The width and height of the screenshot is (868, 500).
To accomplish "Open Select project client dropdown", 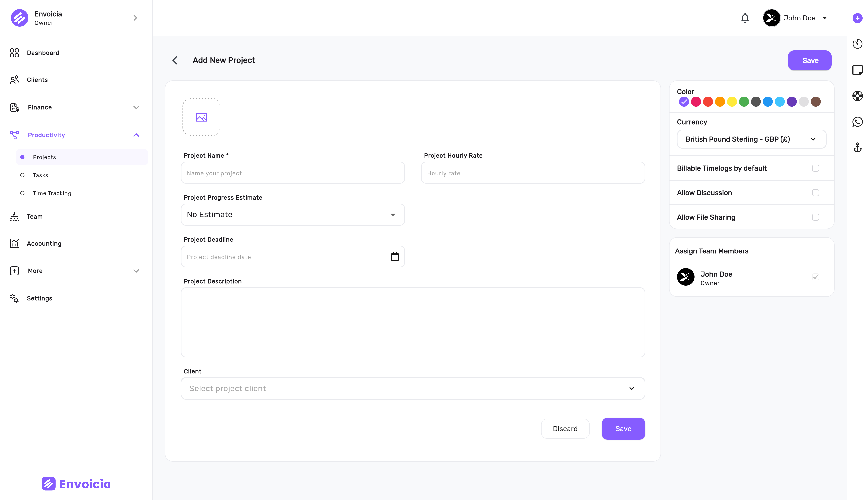I will 413,388.
